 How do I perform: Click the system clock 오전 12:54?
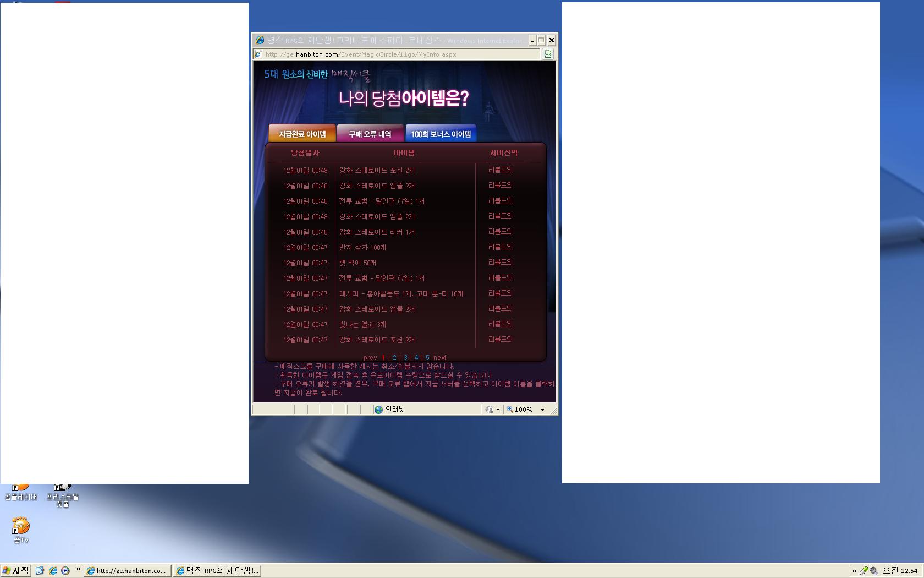click(900, 571)
